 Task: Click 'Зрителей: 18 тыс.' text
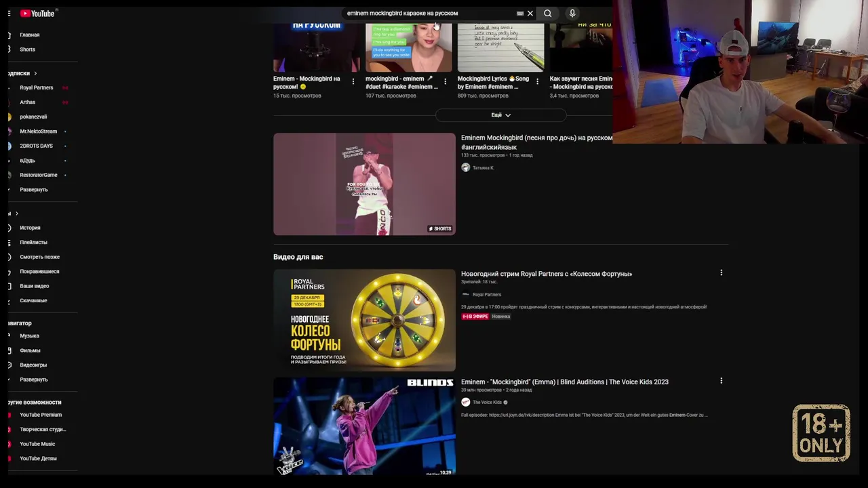tap(479, 282)
